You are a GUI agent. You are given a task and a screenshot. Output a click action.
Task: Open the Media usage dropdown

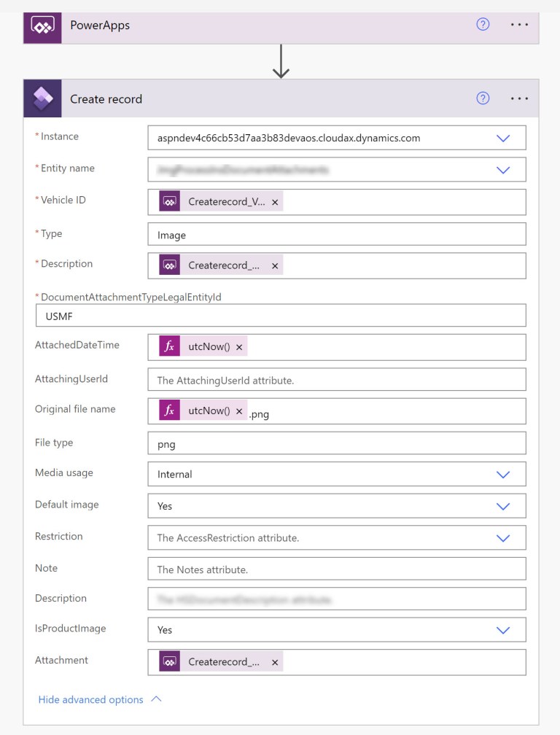(503, 473)
